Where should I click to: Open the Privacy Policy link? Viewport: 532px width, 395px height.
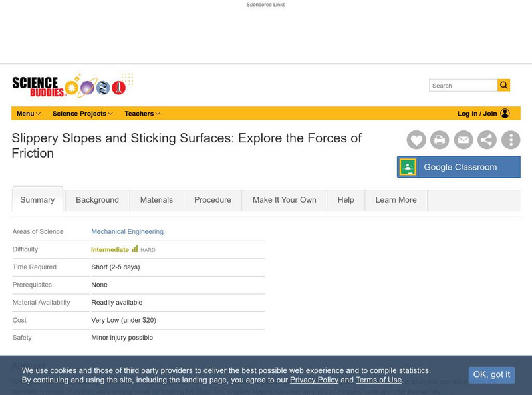[312, 380]
